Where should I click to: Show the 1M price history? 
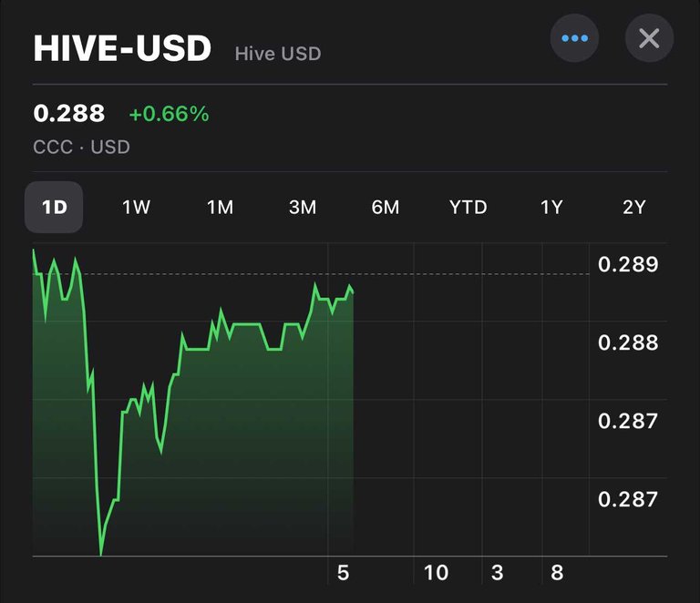pos(220,207)
